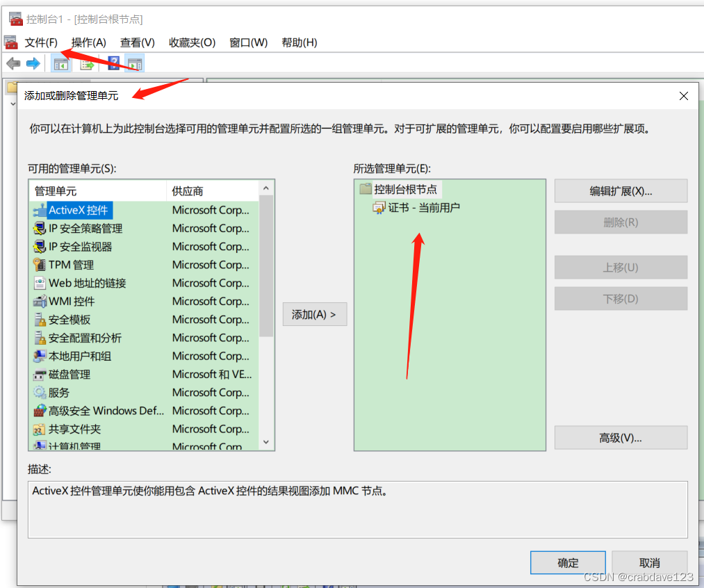Open the 操作(A) menu

(x=88, y=42)
